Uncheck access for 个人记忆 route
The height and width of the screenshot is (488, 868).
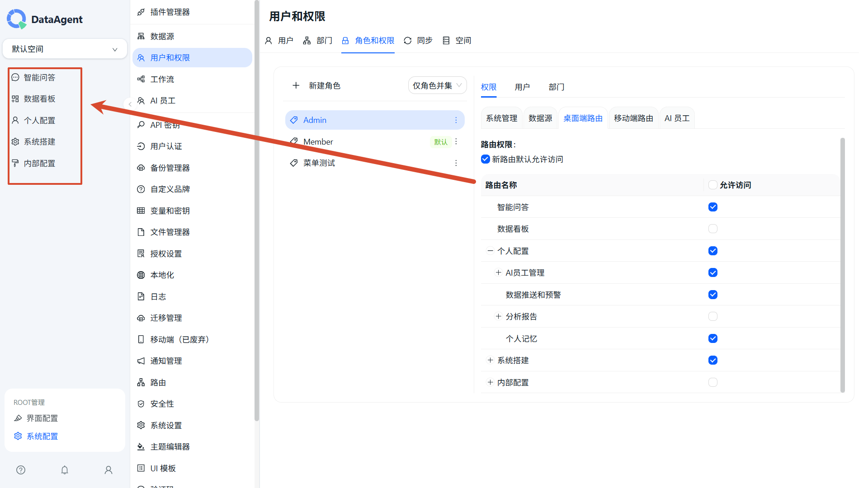pos(713,338)
